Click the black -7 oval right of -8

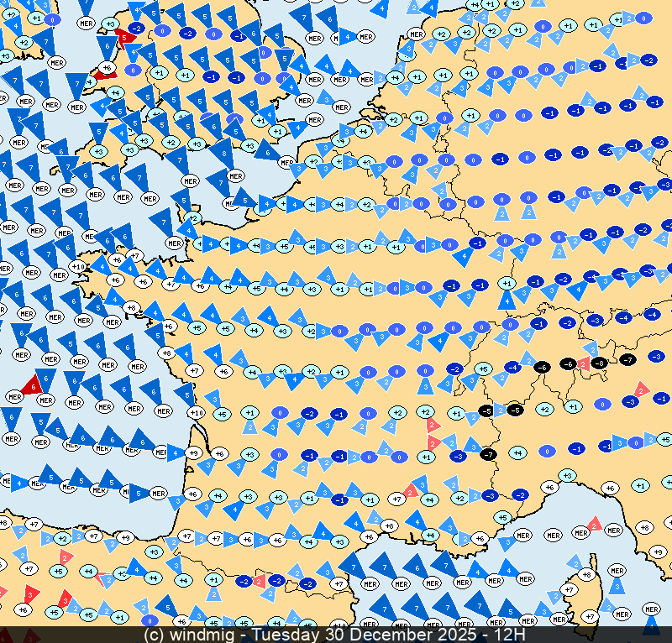[x=627, y=359]
